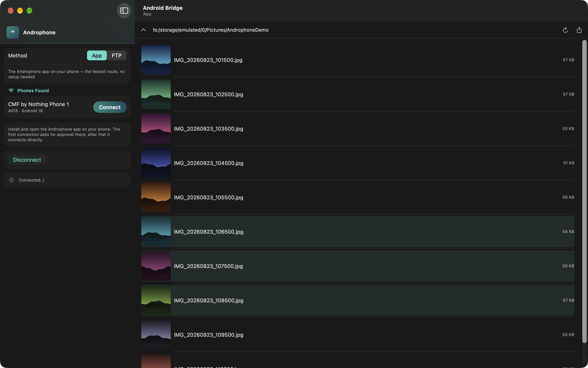This screenshot has width=588, height=368.
Task: Click the Androphone sidebar title
Action: [x=39, y=32]
